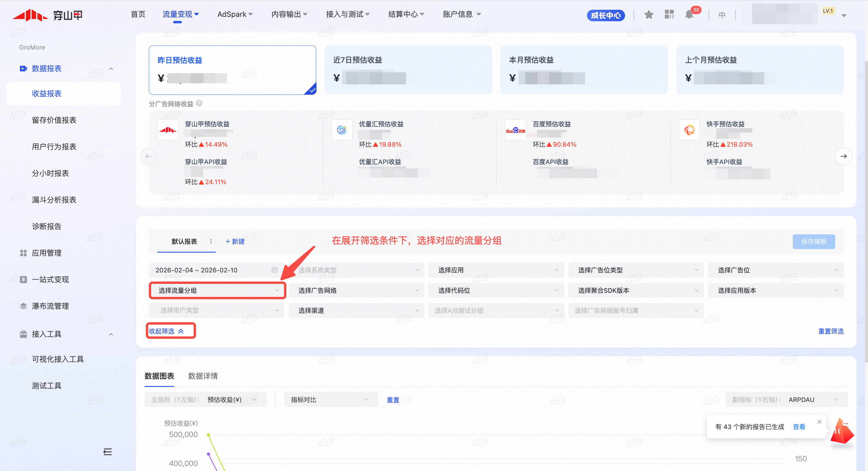
Task: Open the date range calendar icon
Action: (274, 270)
